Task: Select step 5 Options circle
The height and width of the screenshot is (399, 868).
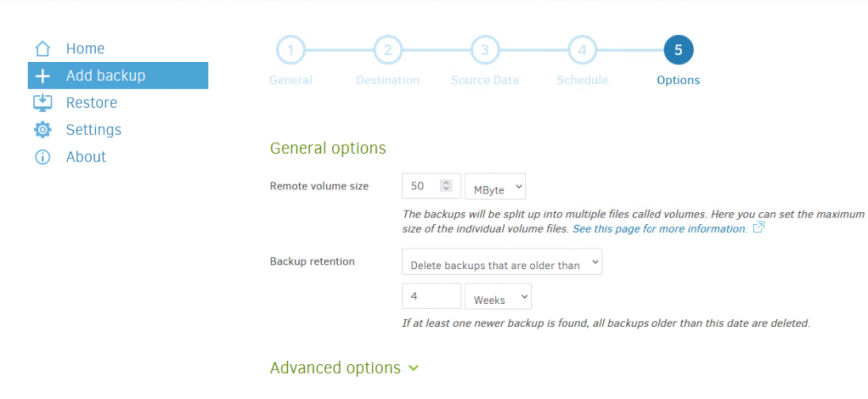Action: pyautogui.click(x=678, y=49)
